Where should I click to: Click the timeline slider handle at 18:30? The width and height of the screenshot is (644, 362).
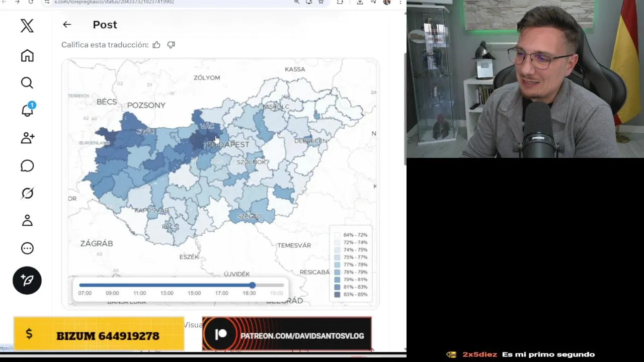[x=252, y=285]
